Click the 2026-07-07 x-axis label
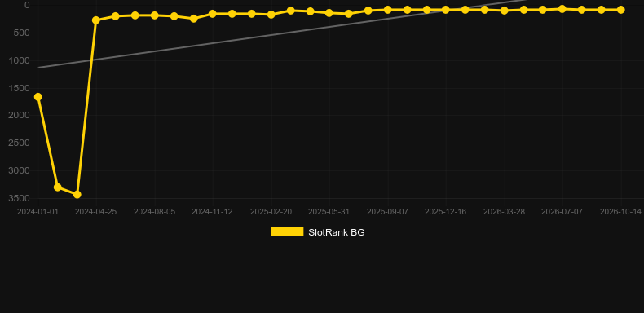 [x=562, y=212]
